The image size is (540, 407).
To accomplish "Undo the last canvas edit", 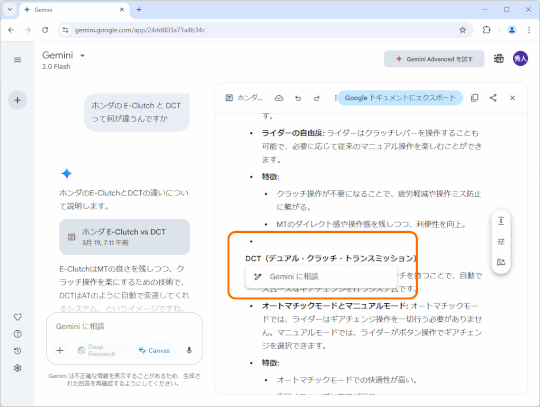I will pos(298,98).
